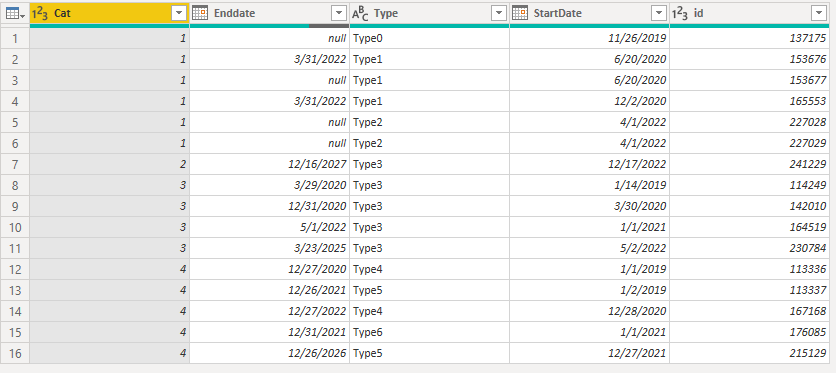Click StartDate cell 12/17/2022
836x373 pixels.
pyautogui.click(x=589, y=164)
